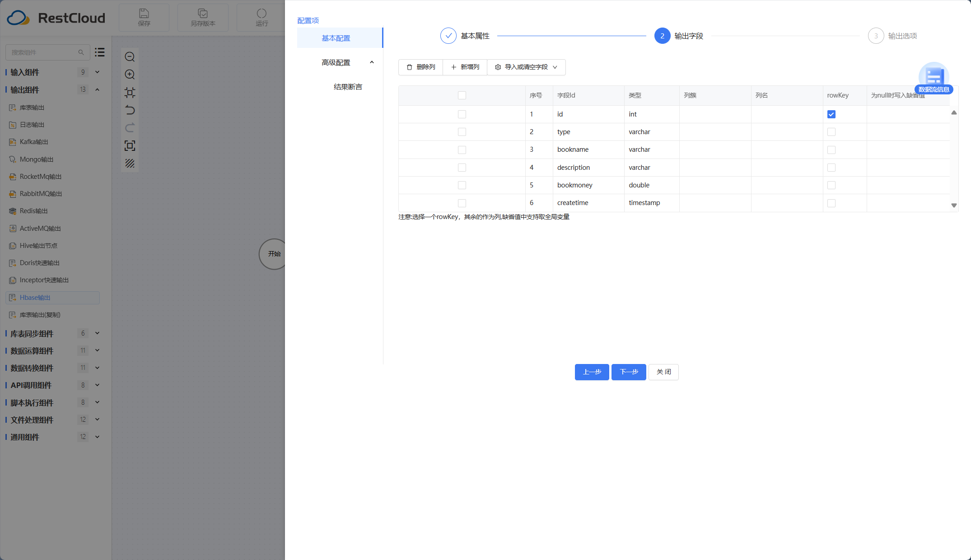Click the redo arrow icon
Image resolution: width=971 pixels, height=560 pixels.
(x=130, y=128)
